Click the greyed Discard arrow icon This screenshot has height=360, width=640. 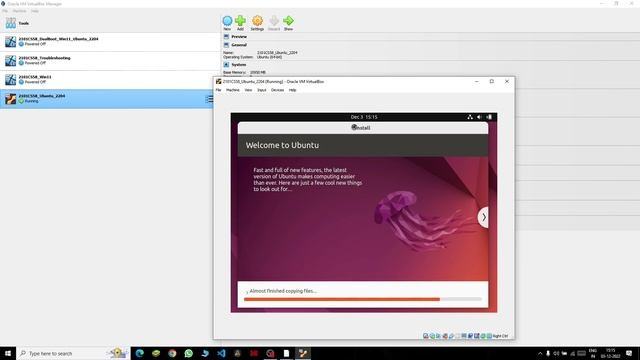pos(274,22)
